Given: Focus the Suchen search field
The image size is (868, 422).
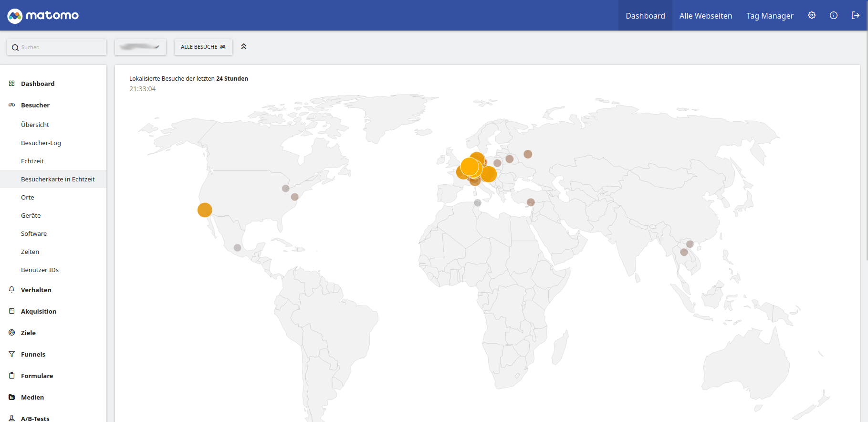Looking at the screenshot, I should 57,47.
